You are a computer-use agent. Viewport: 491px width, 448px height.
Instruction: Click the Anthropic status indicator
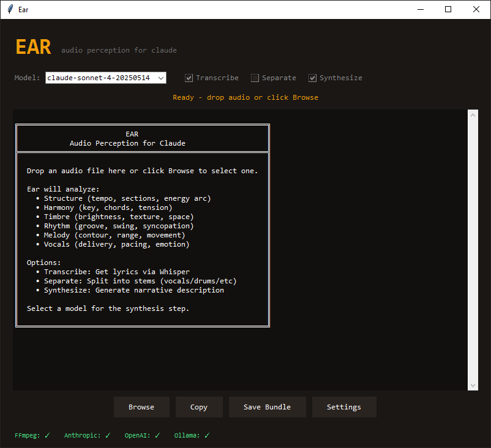coord(88,436)
